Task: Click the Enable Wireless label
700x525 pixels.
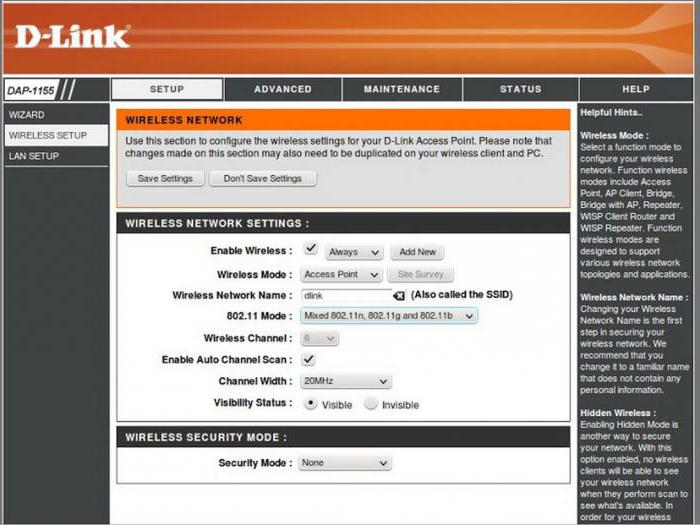Action: coord(251,251)
